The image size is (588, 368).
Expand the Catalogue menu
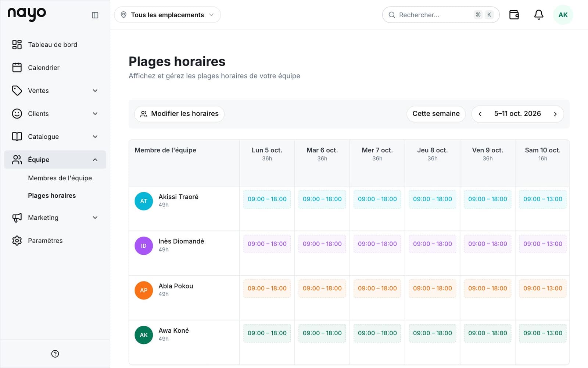point(55,137)
